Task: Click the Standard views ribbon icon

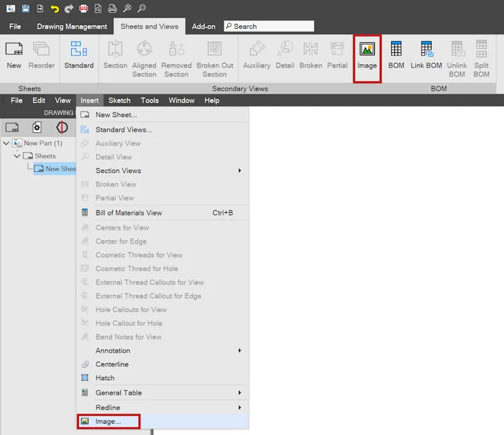Action: [x=79, y=55]
